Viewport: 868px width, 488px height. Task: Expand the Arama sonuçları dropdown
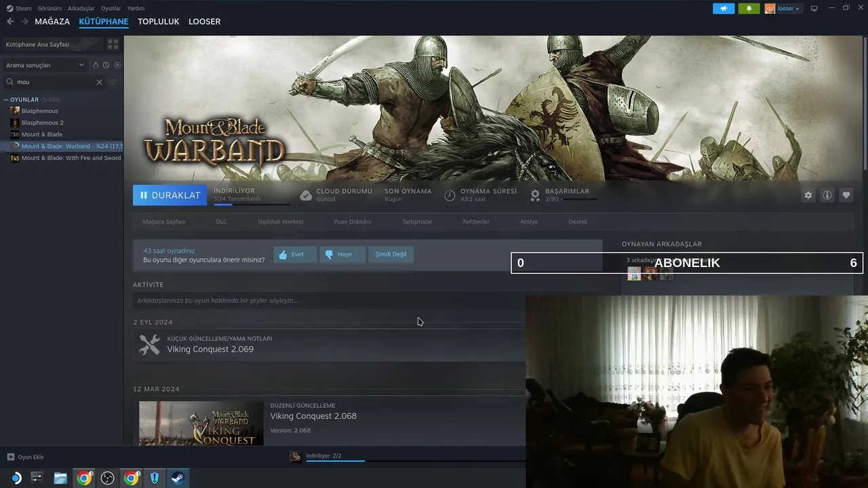click(x=45, y=65)
